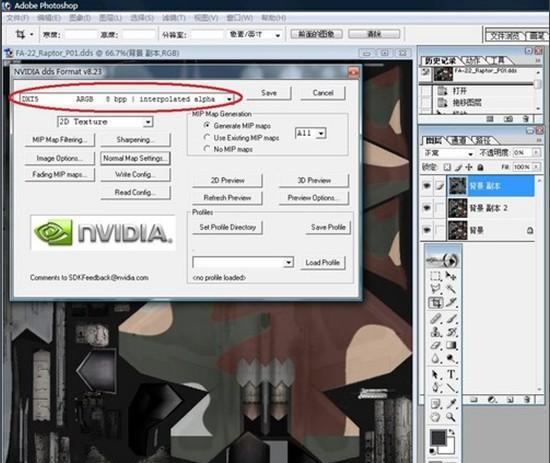Click the Load Profile button

pyautogui.click(x=323, y=262)
